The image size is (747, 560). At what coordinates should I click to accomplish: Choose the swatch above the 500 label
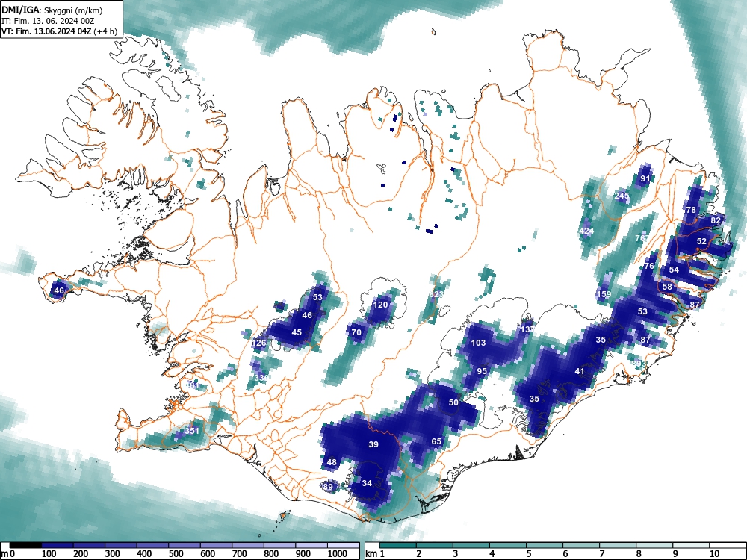[184, 545]
